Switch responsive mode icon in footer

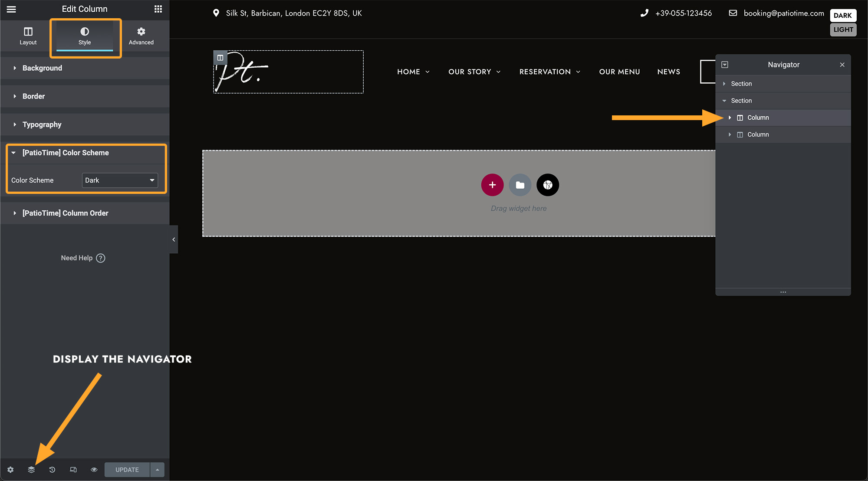(73, 470)
